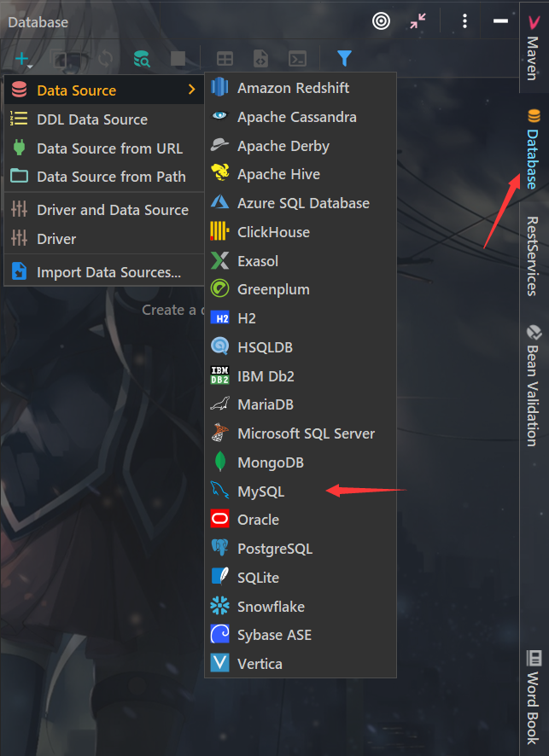Select MariaDB data source
Viewport: 549px width, 756px height.
click(x=301, y=404)
